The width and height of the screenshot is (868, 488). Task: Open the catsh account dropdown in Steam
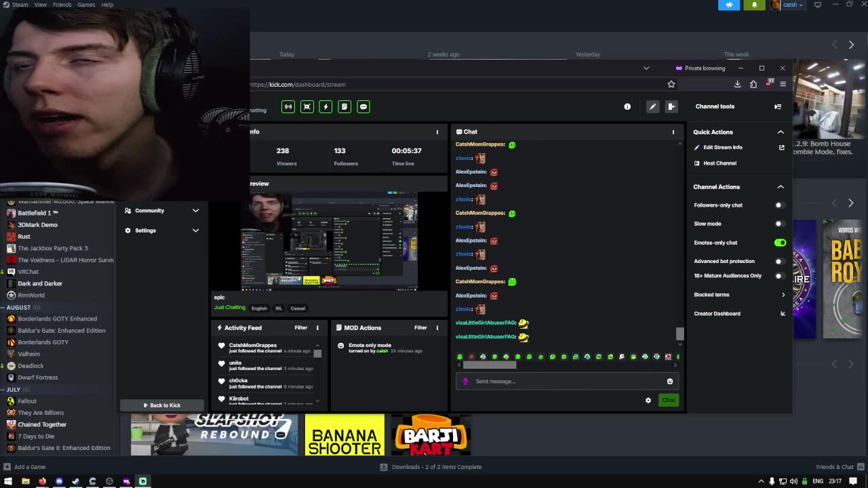pos(793,5)
